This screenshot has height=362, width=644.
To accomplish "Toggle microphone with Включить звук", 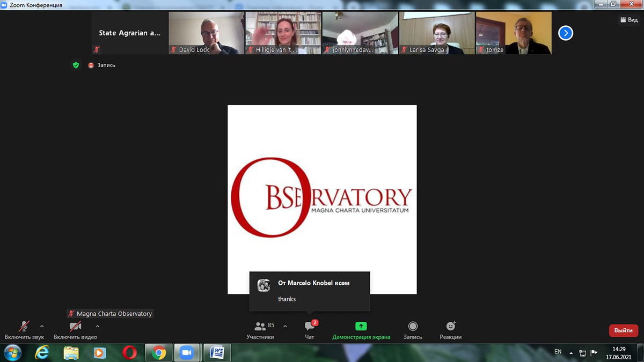I will 24,329.
